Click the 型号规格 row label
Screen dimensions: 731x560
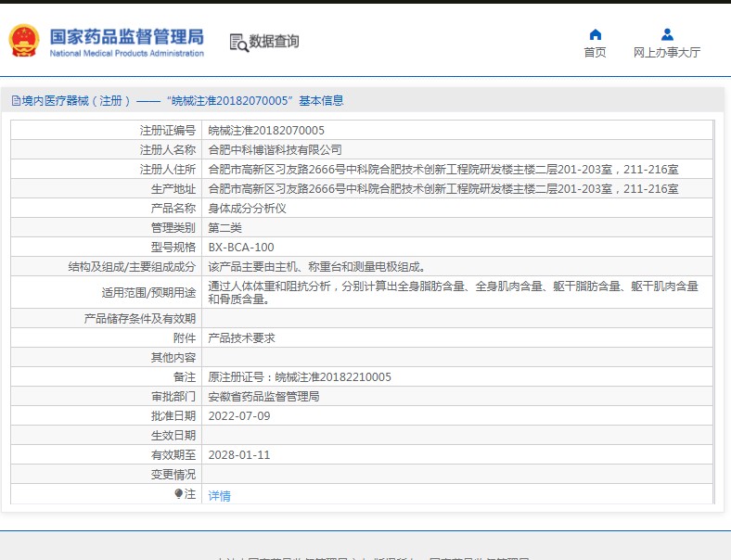click(x=173, y=248)
